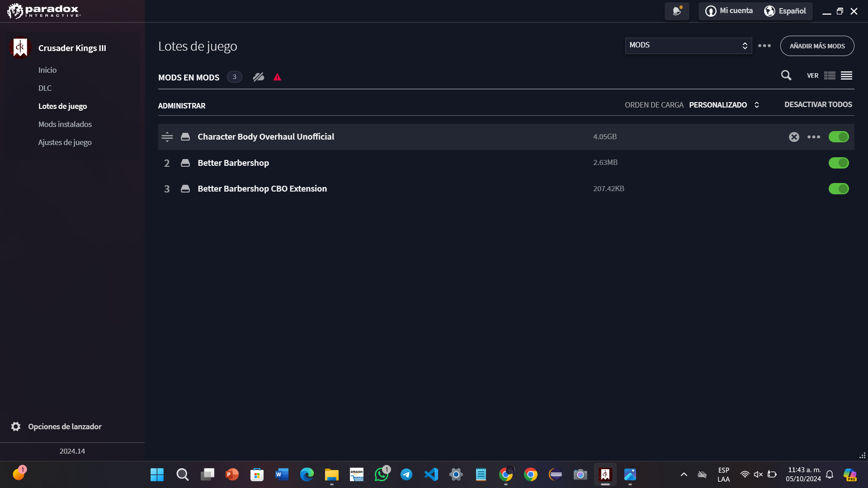Open WhatsApp from the taskbar

(x=382, y=474)
